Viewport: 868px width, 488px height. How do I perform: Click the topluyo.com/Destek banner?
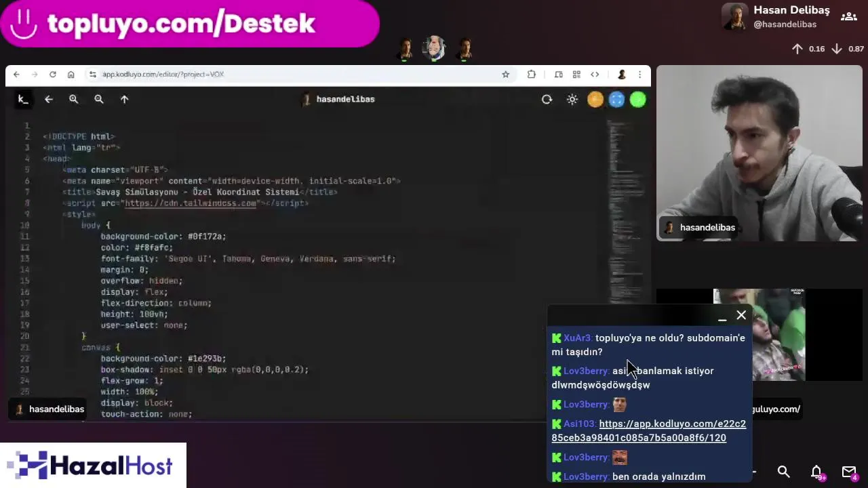pos(190,24)
